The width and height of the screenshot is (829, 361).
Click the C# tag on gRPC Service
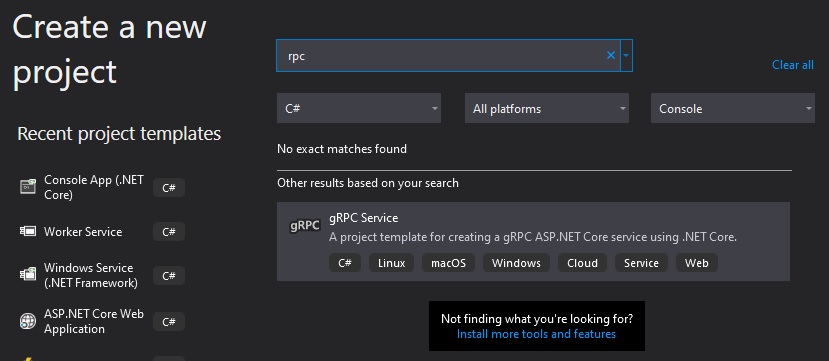[345, 263]
